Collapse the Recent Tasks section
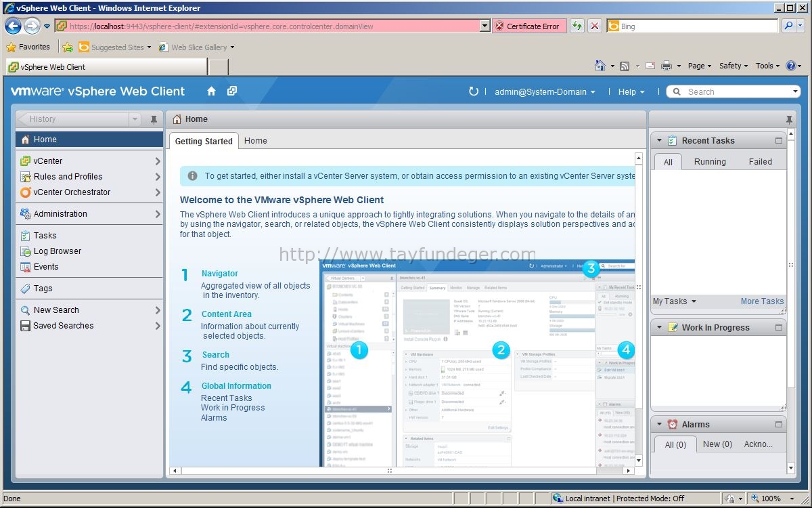This screenshot has height=508, width=812. pyautogui.click(x=660, y=141)
